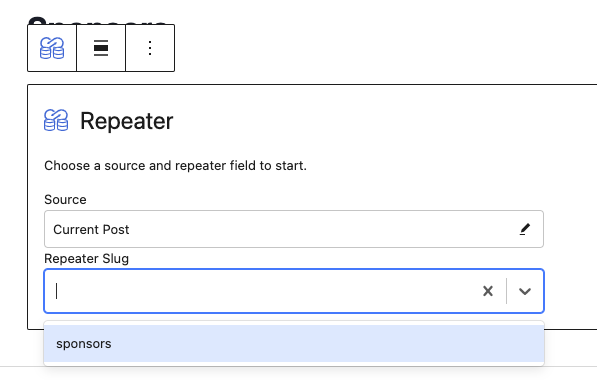The image size is (597, 380).
Task: Click empty block area right of Repeater heading
Action: [x=381, y=121]
